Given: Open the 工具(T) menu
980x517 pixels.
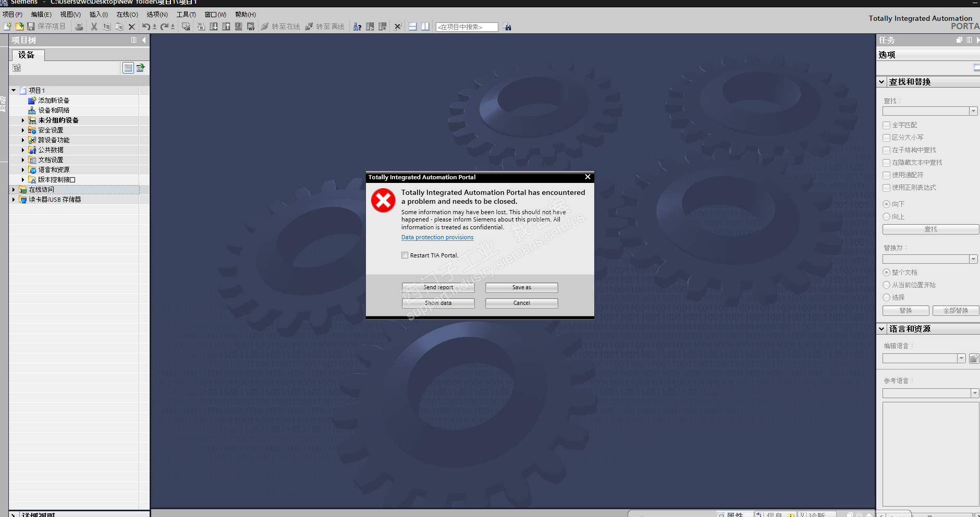Looking at the screenshot, I should click(186, 15).
